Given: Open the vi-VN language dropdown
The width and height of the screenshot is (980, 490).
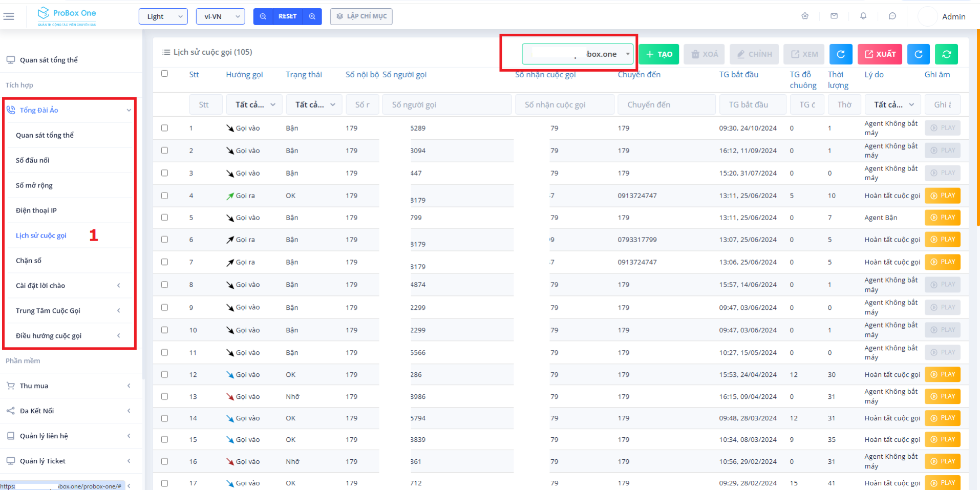Looking at the screenshot, I should [220, 16].
